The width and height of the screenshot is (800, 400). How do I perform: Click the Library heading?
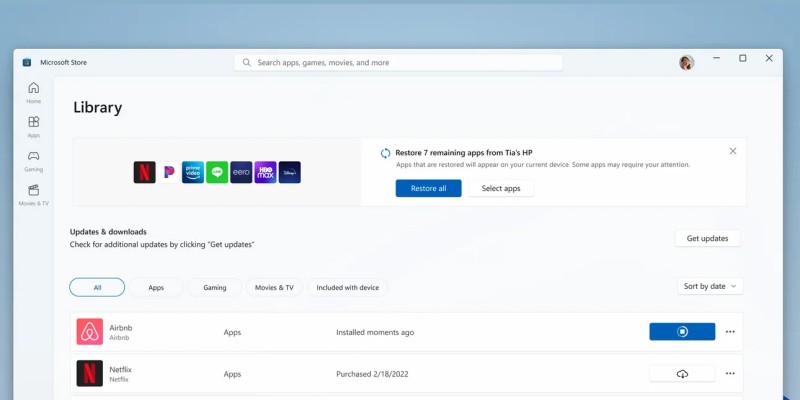tap(97, 108)
